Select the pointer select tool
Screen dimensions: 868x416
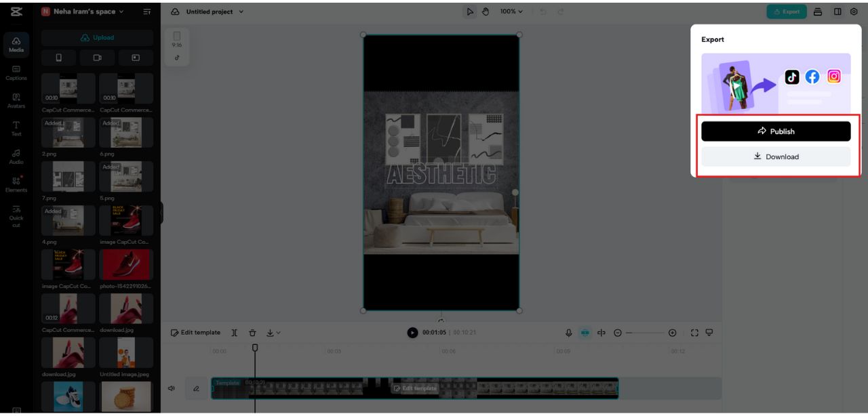471,12
